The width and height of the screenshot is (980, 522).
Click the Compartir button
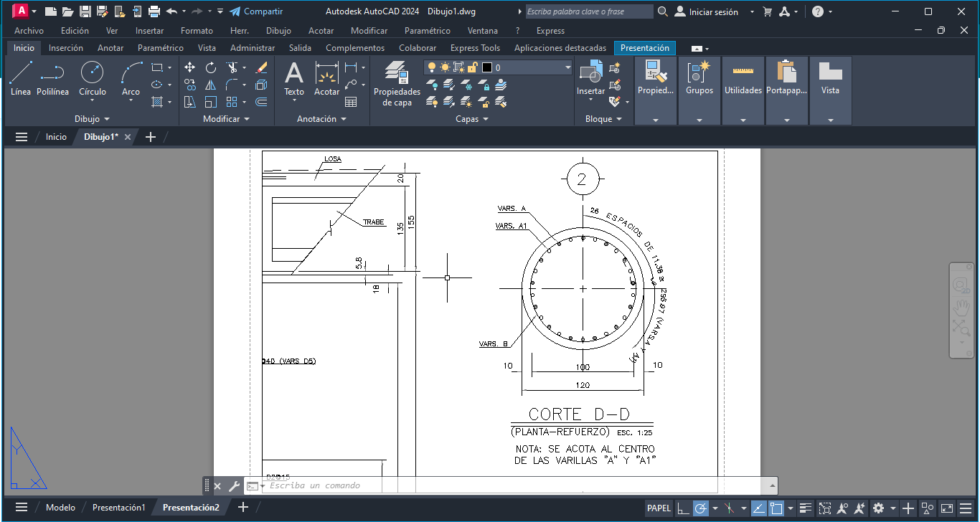256,11
